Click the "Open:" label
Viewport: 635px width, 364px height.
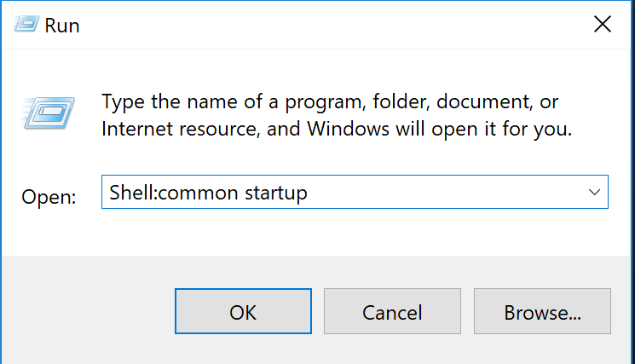coord(49,196)
